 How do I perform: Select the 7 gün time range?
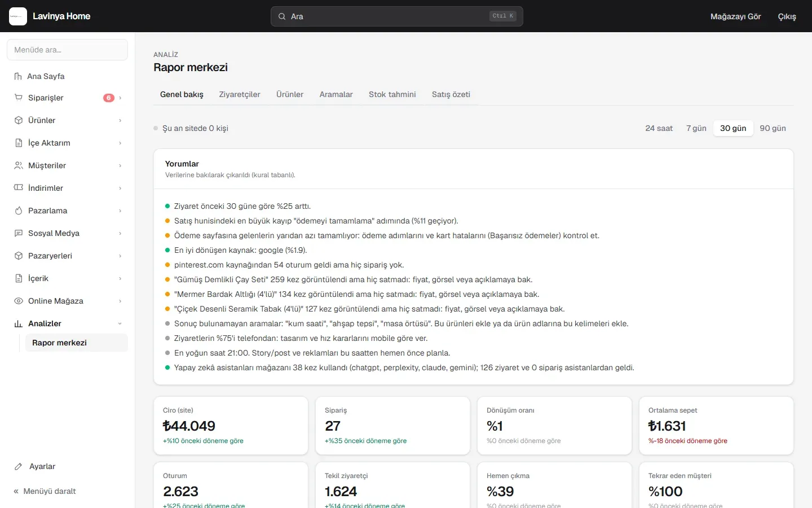pos(696,128)
